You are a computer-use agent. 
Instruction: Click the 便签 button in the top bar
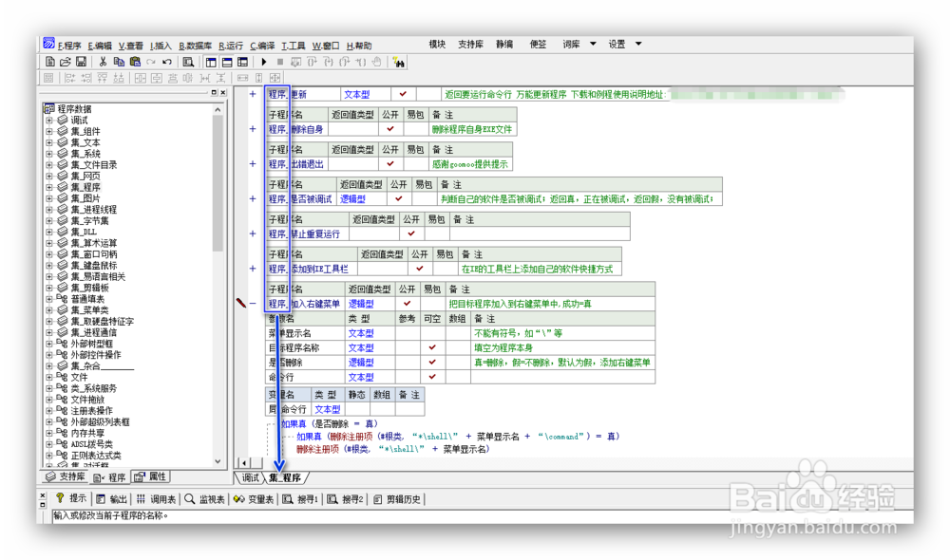[x=538, y=45]
